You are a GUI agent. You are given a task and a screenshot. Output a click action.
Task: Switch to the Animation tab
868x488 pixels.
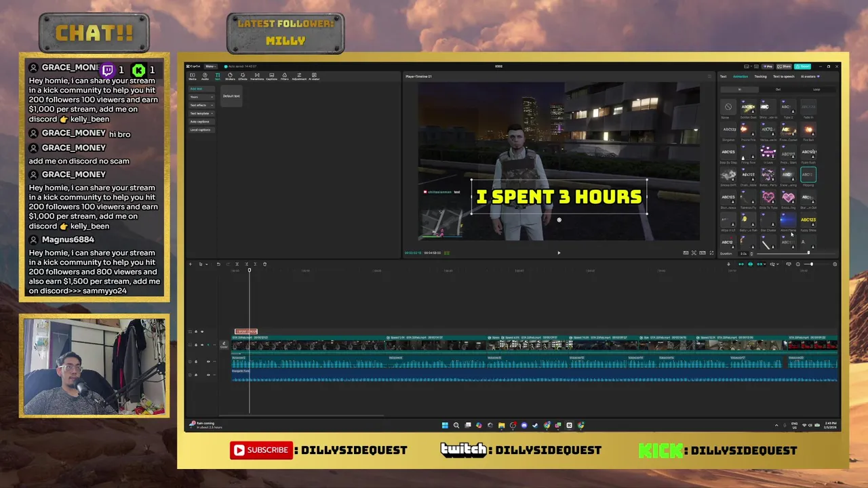[x=741, y=77]
